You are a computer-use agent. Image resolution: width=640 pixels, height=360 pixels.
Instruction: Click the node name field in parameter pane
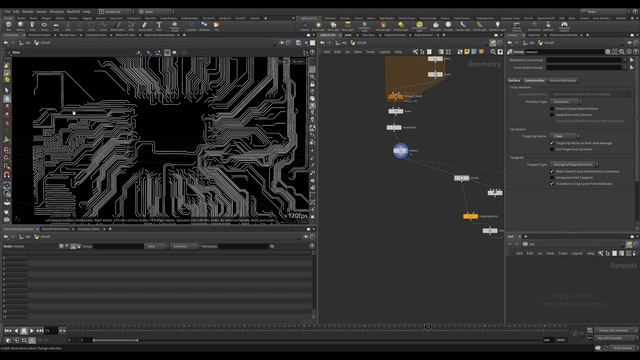click(x=564, y=52)
